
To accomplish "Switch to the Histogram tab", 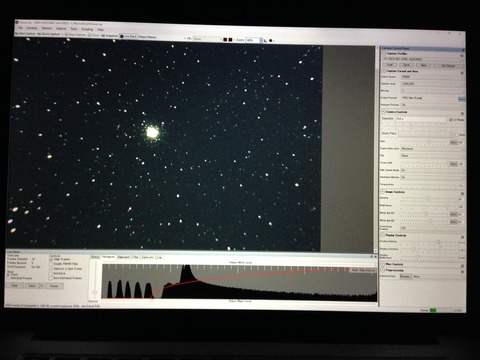I will [x=109, y=257].
